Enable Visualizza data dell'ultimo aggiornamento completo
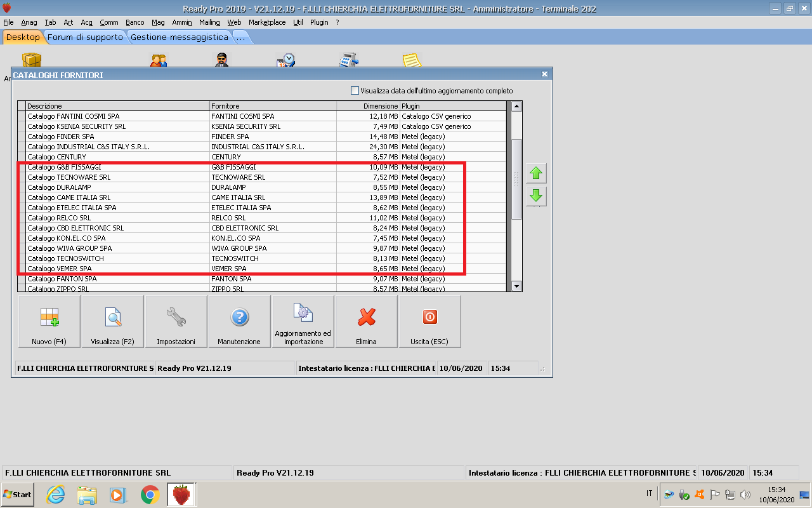 click(355, 91)
